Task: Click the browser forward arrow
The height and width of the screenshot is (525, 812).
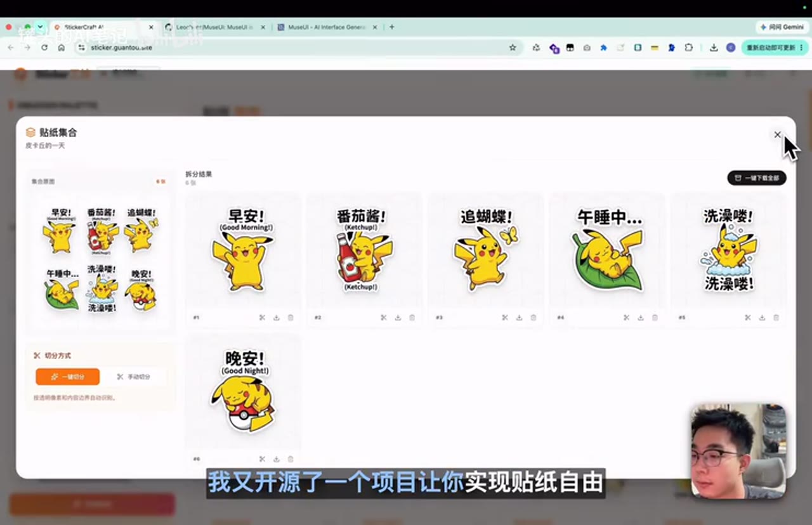Action: (27, 48)
